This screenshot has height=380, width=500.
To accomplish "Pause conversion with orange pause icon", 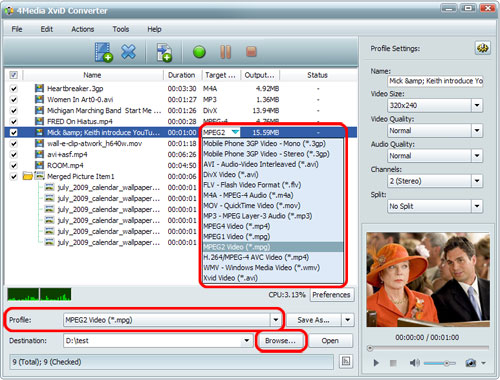I will point(225,52).
